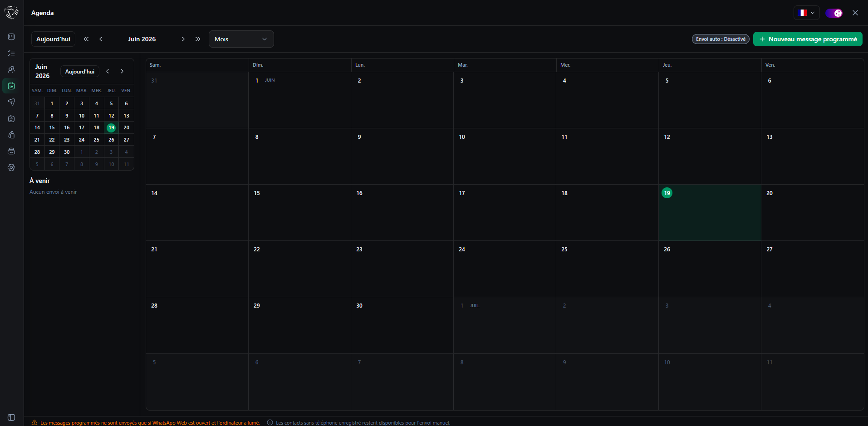868x426 pixels.
Task: Click the app logo at top left
Action: 11,13
